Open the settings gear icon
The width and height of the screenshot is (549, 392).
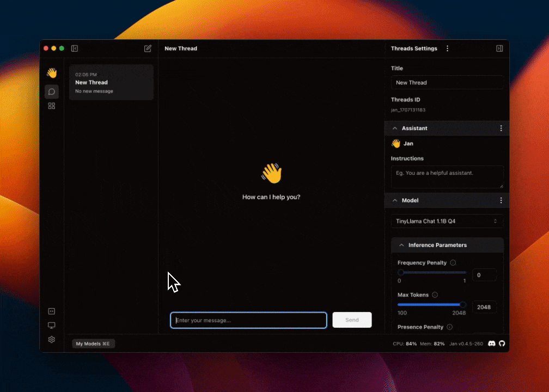[52, 340]
